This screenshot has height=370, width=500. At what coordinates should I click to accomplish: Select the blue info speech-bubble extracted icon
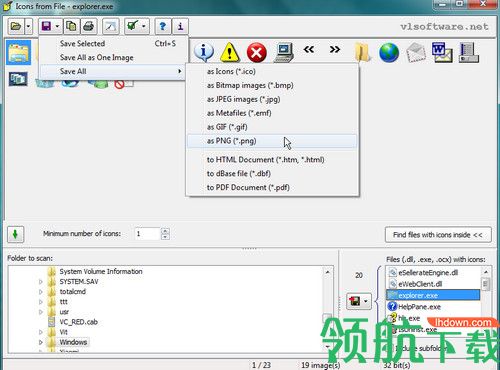click(203, 52)
